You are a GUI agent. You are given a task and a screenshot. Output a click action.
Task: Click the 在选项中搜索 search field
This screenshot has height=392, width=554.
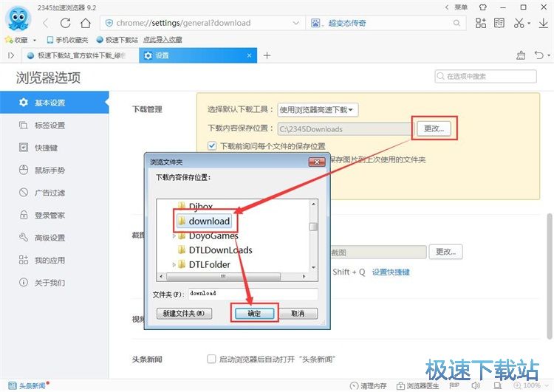click(486, 76)
